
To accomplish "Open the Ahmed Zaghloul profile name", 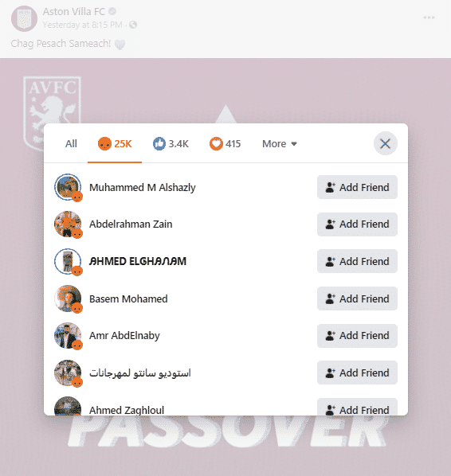I will point(127,410).
